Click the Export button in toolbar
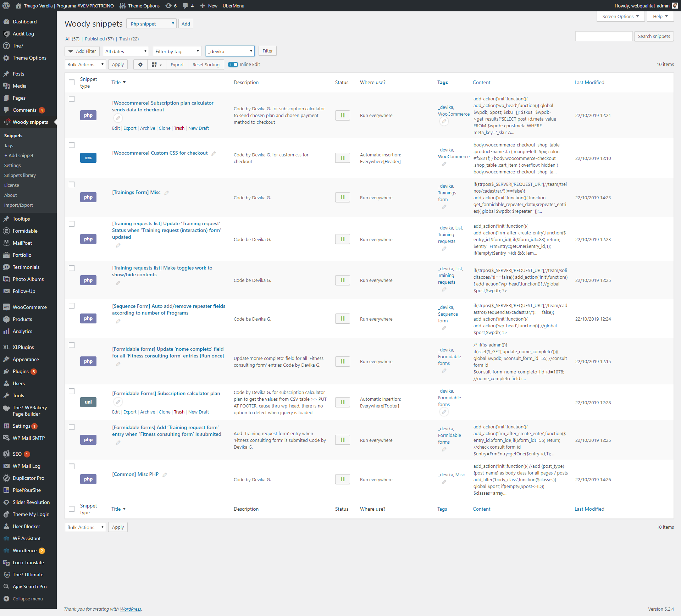This screenshot has height=616, width=681. tap(177, 65)
